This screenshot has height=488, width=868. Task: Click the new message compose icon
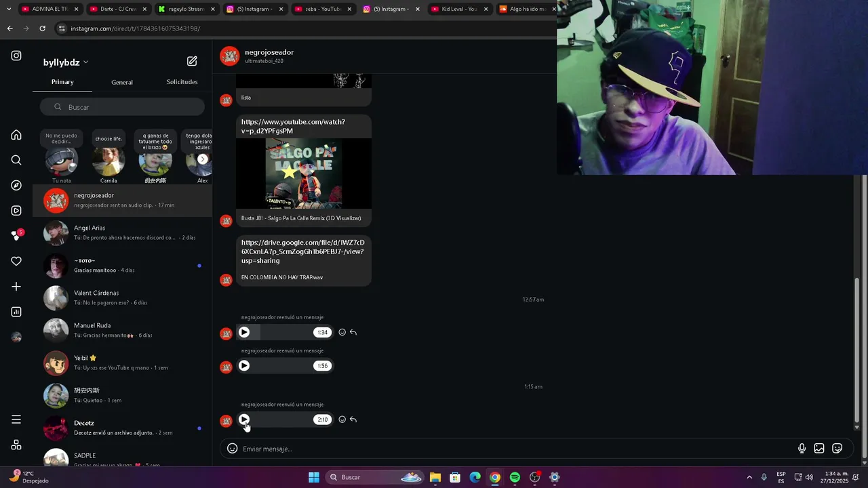(x=192, y=61)
